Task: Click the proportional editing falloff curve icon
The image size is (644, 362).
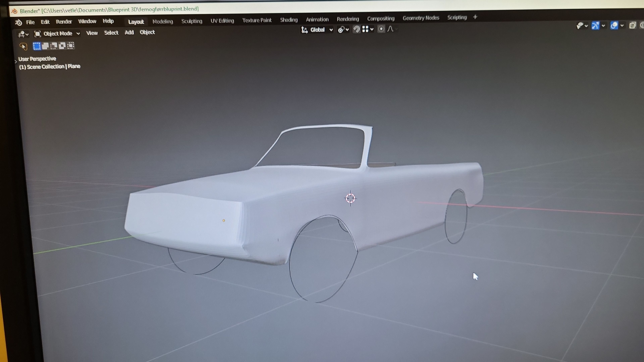Action: [391, 29]
